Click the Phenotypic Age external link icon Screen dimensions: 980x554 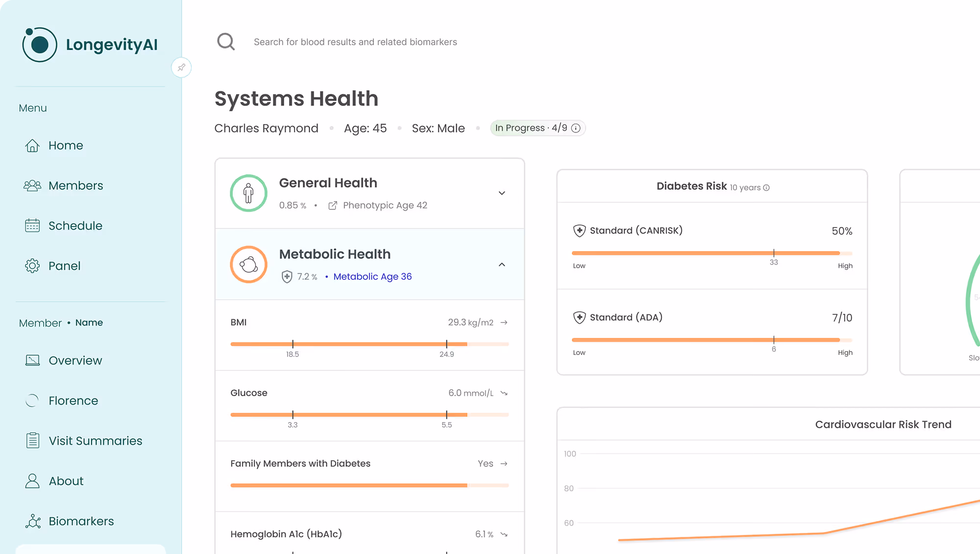pyautogui.click(x=333, y=205)
